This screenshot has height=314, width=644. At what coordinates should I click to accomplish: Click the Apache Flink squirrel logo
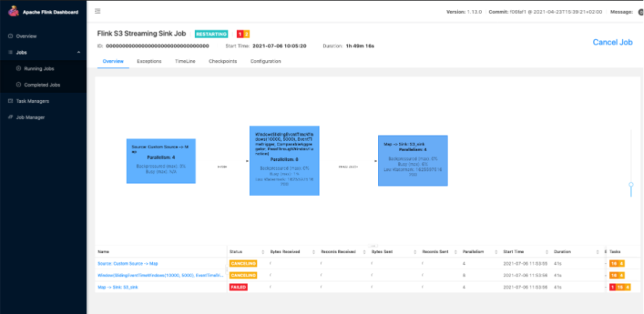click(14, 11)
